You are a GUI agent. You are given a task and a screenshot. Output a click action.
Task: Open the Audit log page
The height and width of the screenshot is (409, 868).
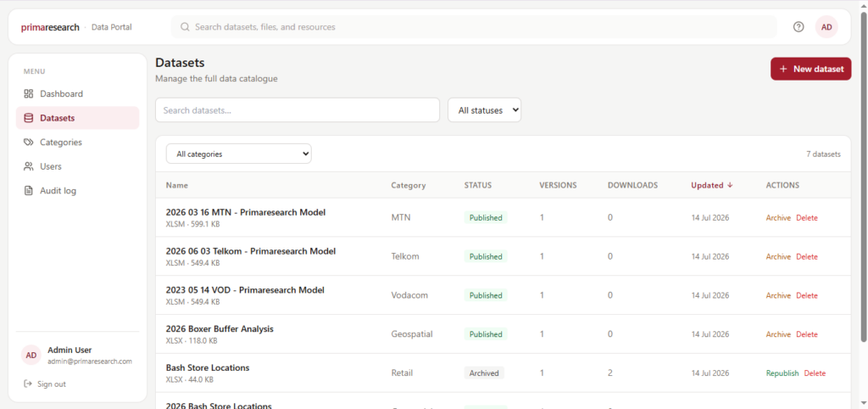pyautogui.click(x=77, y=191)
